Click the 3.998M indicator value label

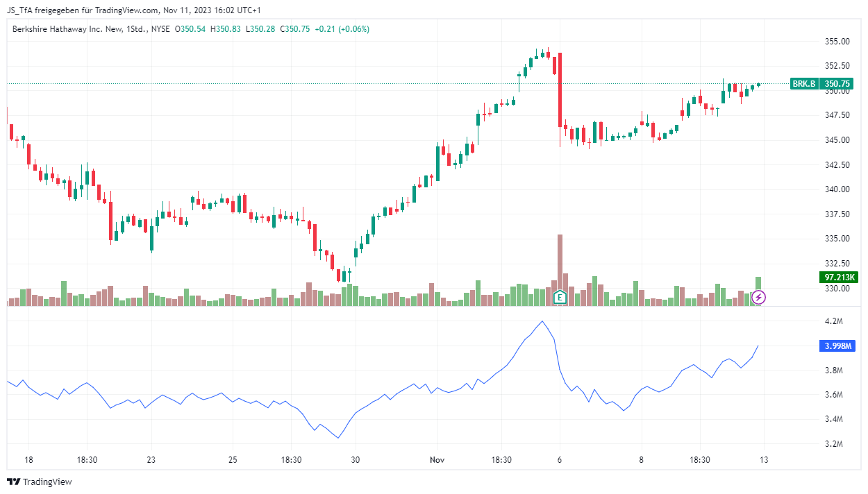point(839,347)
